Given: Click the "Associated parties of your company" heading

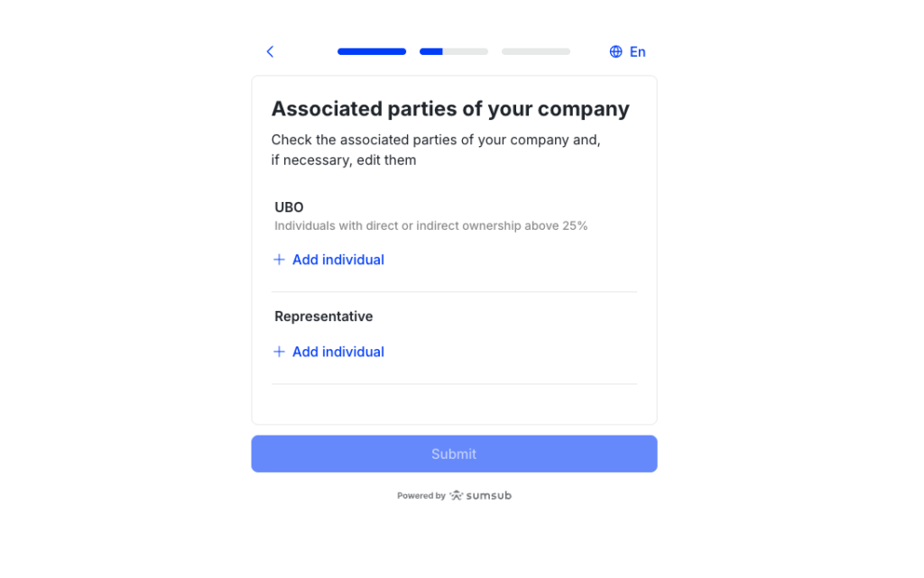Looking at the screenshot, I should coord(450,109).
